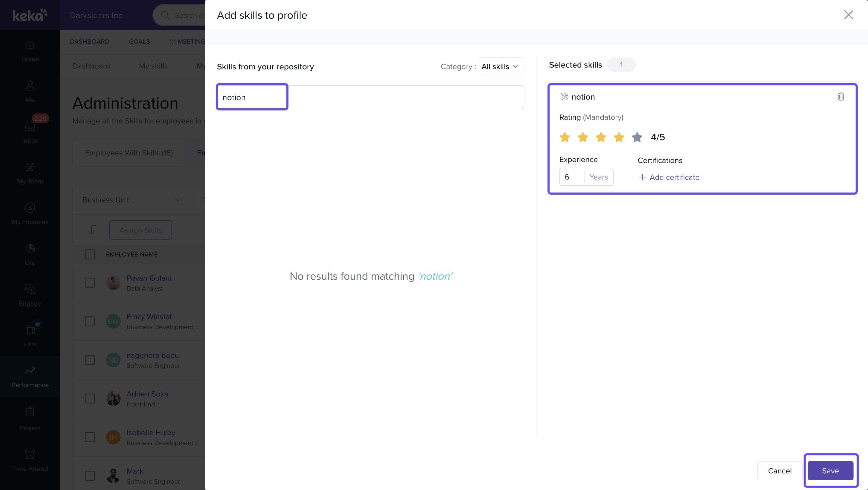The width and height of the screenshot is (868, 490).
Task: Delete the notion skill with trash icon
Action: (840, 97)
